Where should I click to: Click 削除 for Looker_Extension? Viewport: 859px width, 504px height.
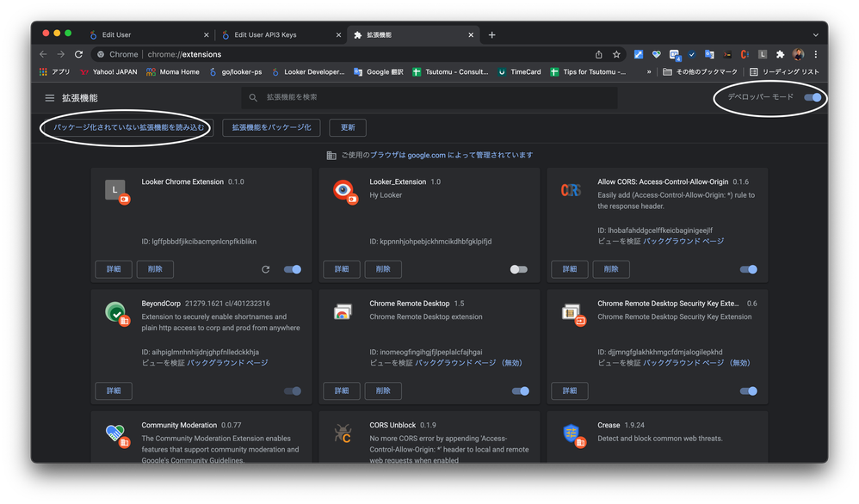coord(383,269)
